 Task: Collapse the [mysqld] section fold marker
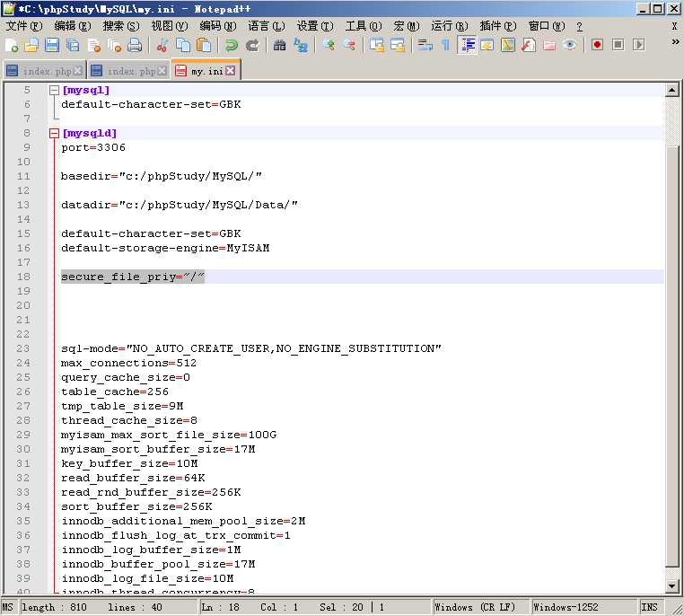pos(54,134)
